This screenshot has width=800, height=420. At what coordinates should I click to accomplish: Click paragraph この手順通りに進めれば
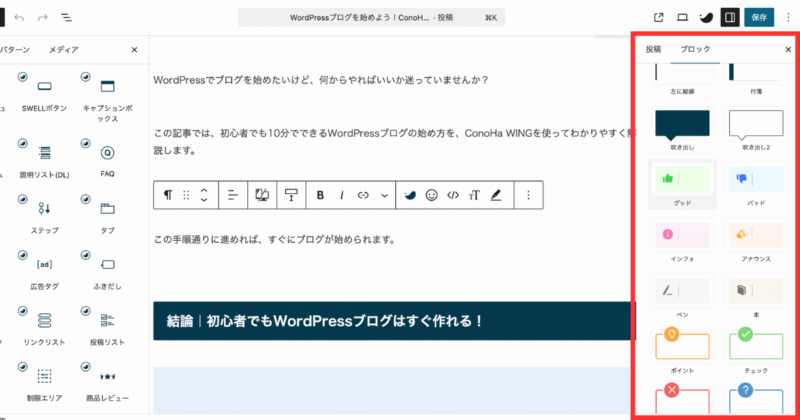click(276, 239)
